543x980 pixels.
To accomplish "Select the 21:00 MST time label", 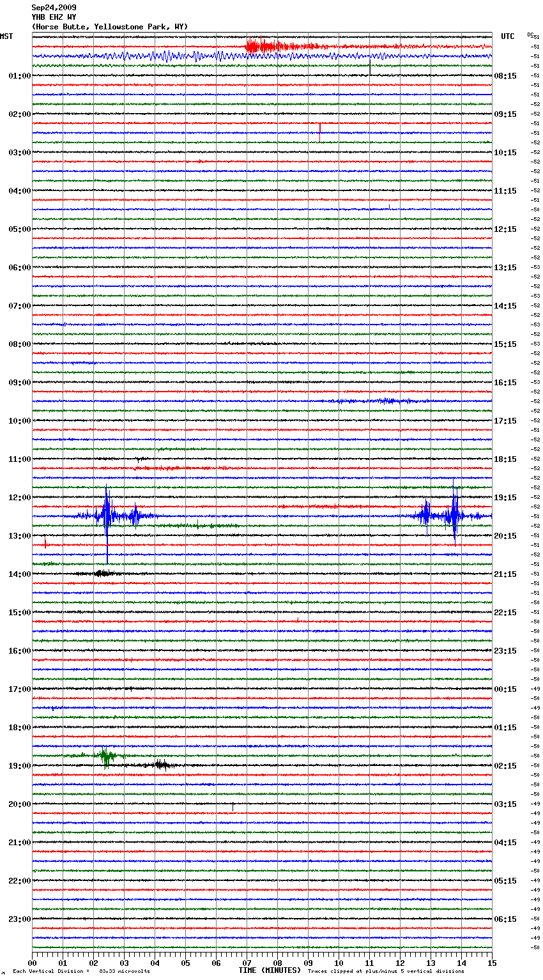I will coord(20,843).
